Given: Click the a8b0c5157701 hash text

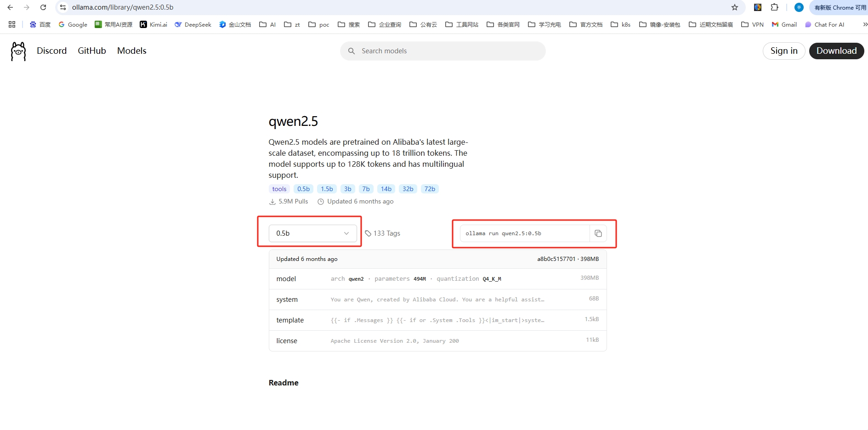Looking at the screenshot, I should (x=556, y=259).
